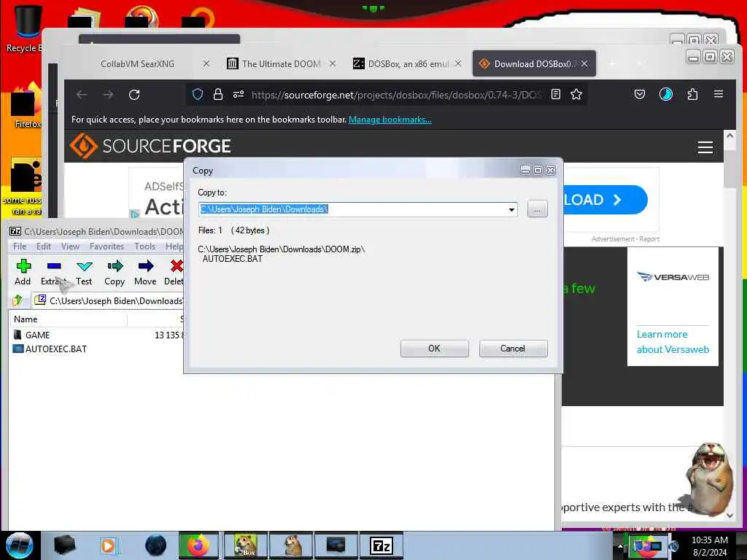Image resolution: width=747 pixels, height=560 pixels.
Task: Click the site padlock icon
Action: coord(218,94)
